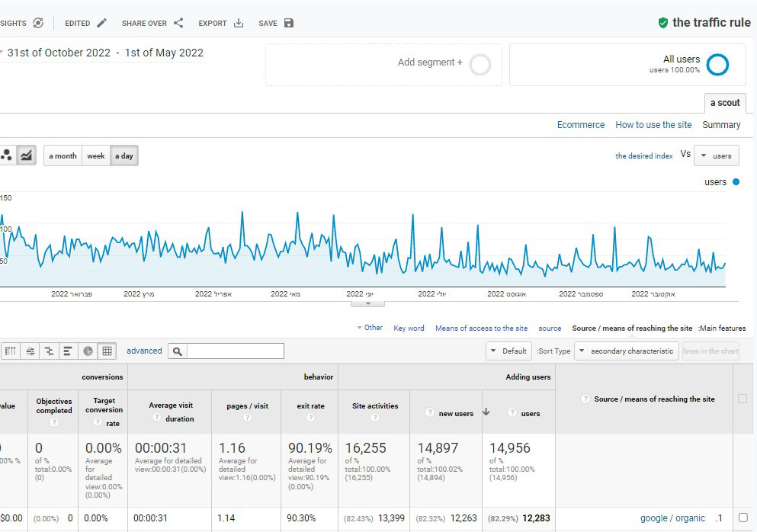Screen dimensions: 757x532
Task: Choose the performance bar view icon
Action: tap(68, 351)
